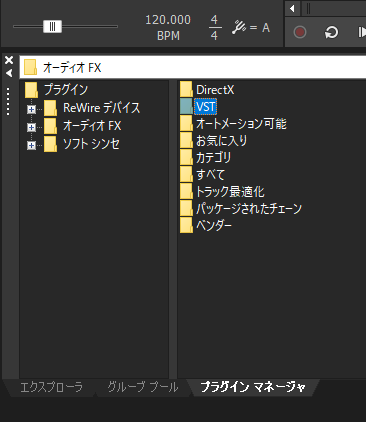Select the highlighted VST label
Viewport: 366px width, 422px height.
click(206, 107)
